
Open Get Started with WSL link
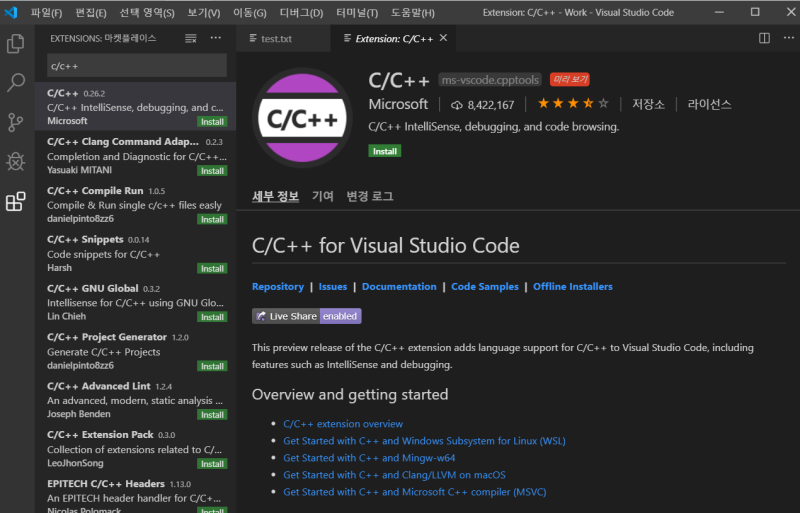pos(424,441)
